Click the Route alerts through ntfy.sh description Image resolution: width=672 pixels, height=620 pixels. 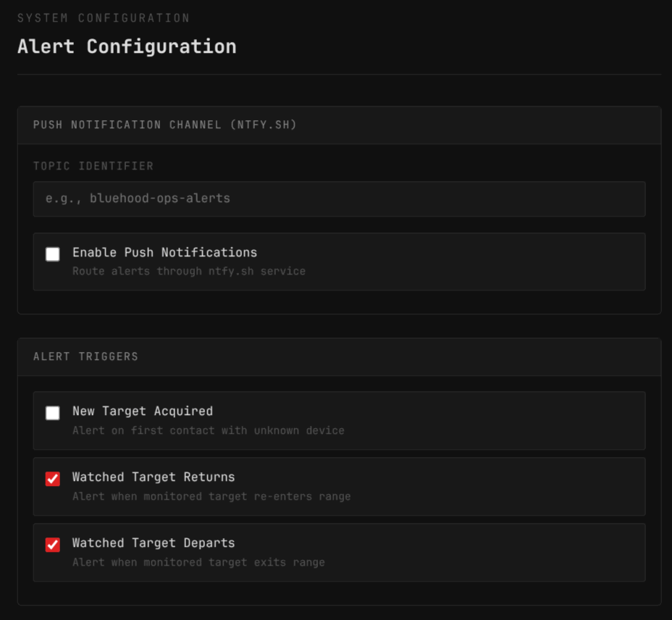(x=189, y=271)
